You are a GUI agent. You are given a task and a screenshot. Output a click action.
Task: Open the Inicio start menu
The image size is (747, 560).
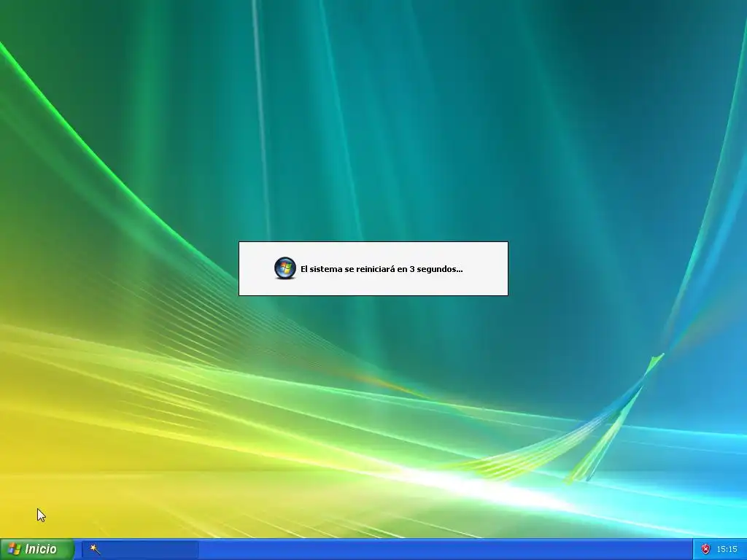point(37,549)
